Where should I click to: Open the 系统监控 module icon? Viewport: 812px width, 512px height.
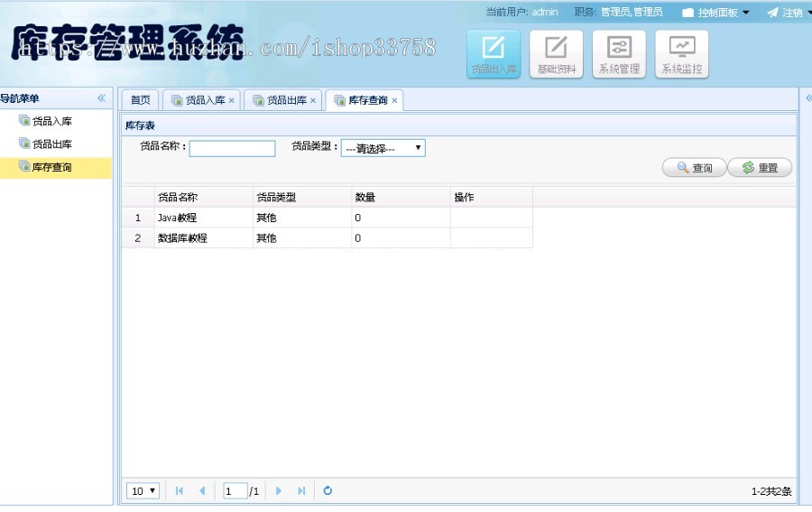click(x=681, y=54)
